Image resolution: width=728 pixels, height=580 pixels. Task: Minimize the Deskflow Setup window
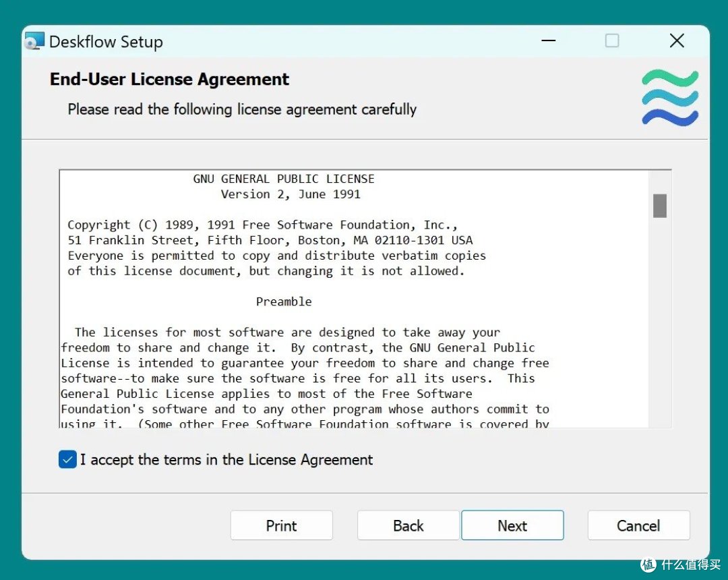(x=548, y=40)
